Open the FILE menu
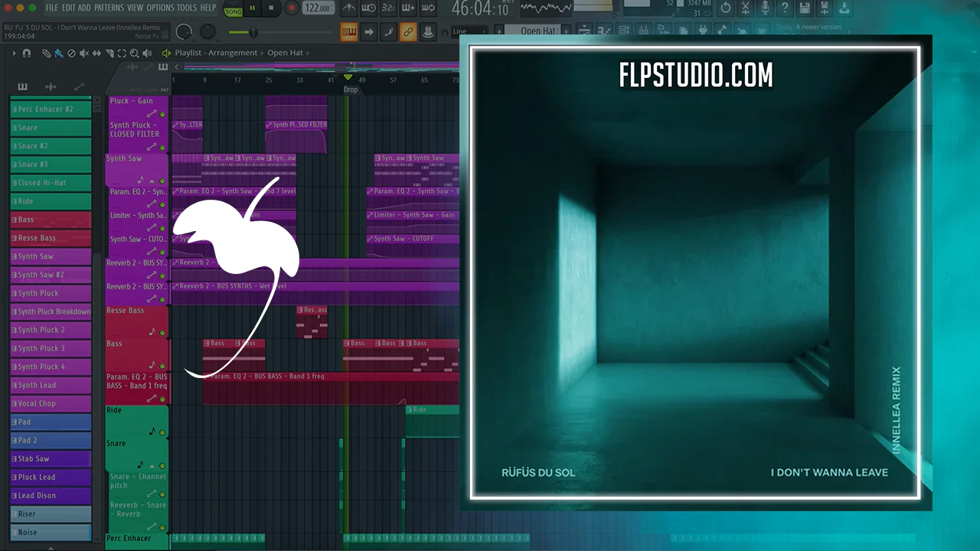 pos(51,8)
